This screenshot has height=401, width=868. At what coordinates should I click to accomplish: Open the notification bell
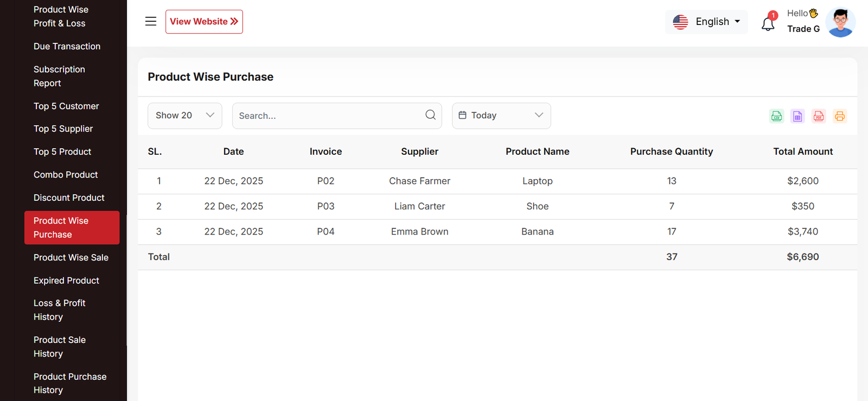tap(768, 24)
